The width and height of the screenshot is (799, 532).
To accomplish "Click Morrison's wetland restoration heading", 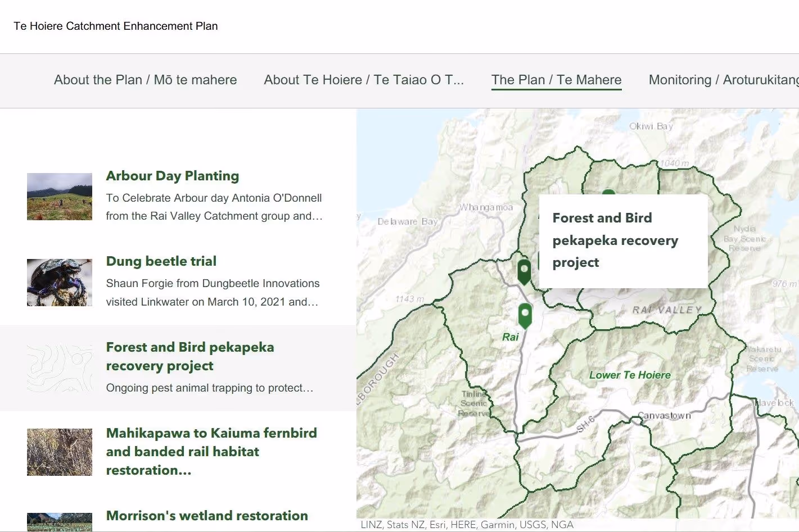I will click(x=206, y=515).
